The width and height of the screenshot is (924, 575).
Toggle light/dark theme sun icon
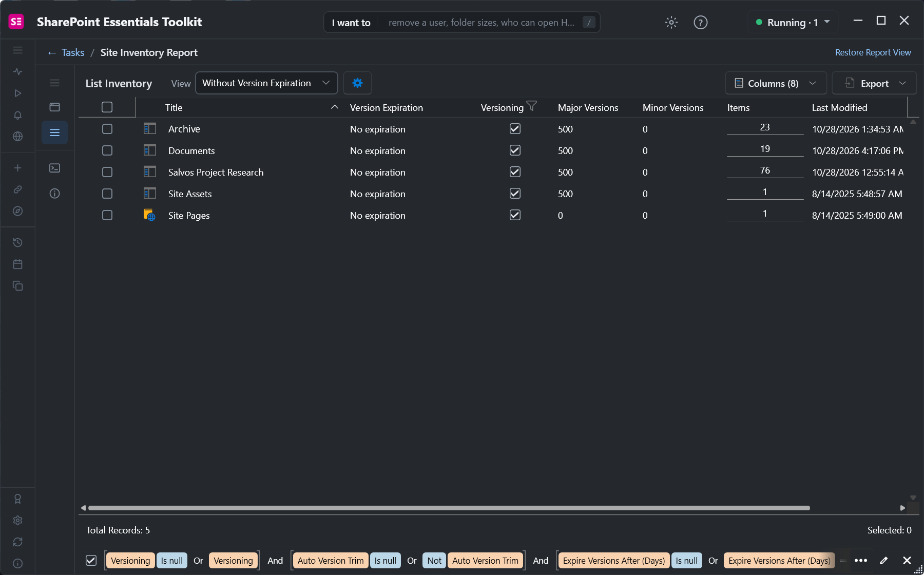pos(671,23)
